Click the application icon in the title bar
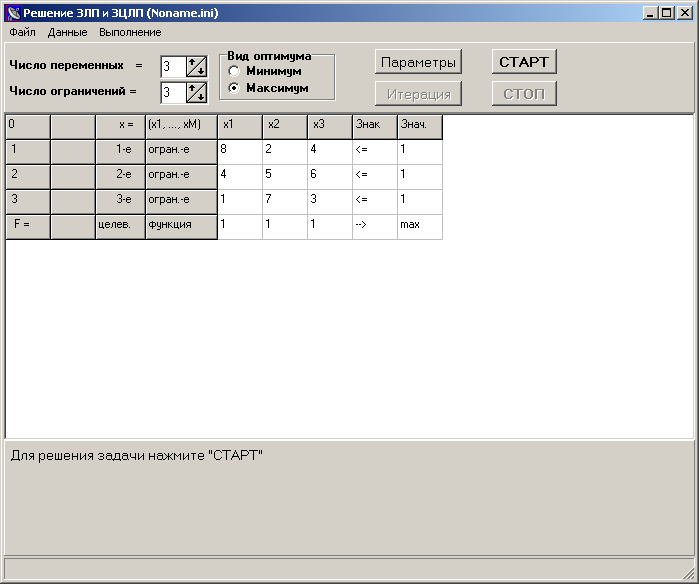The image size is (699, 584). [14, 13]
